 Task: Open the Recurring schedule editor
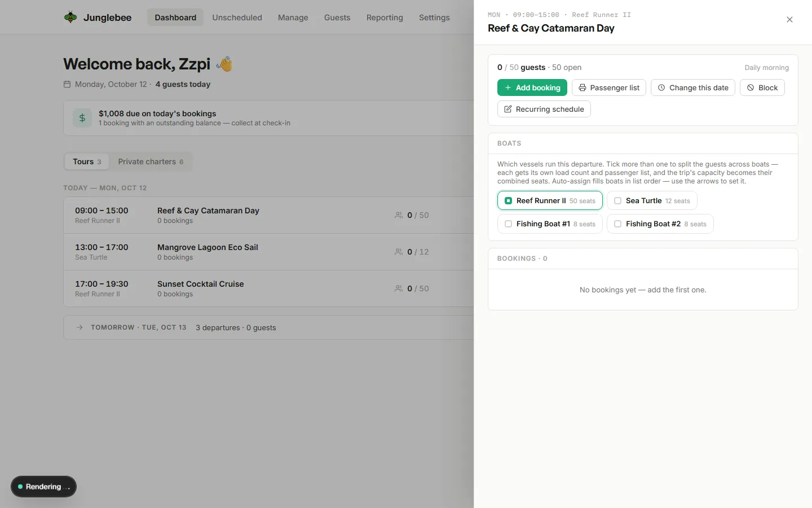(544, 109)
